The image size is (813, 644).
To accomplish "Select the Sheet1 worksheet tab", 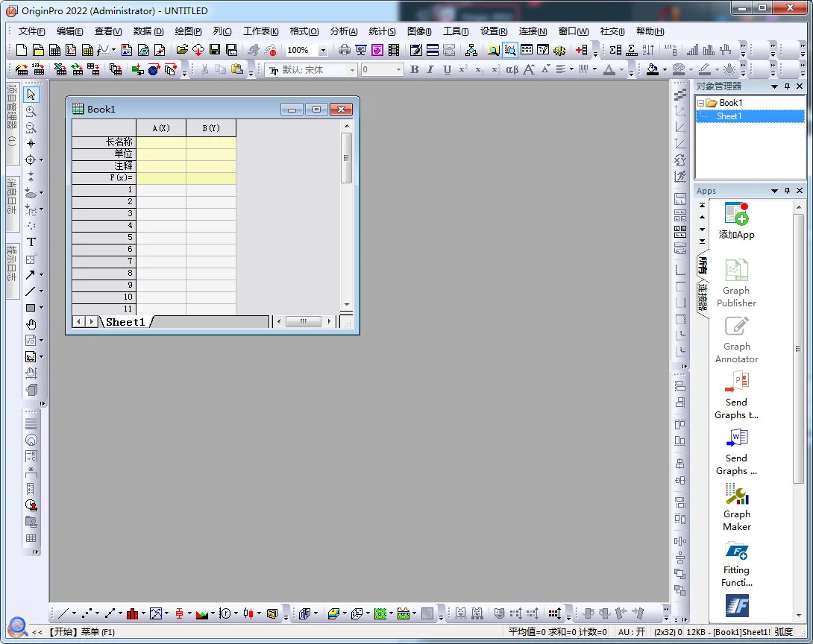I will click(125, 322).
